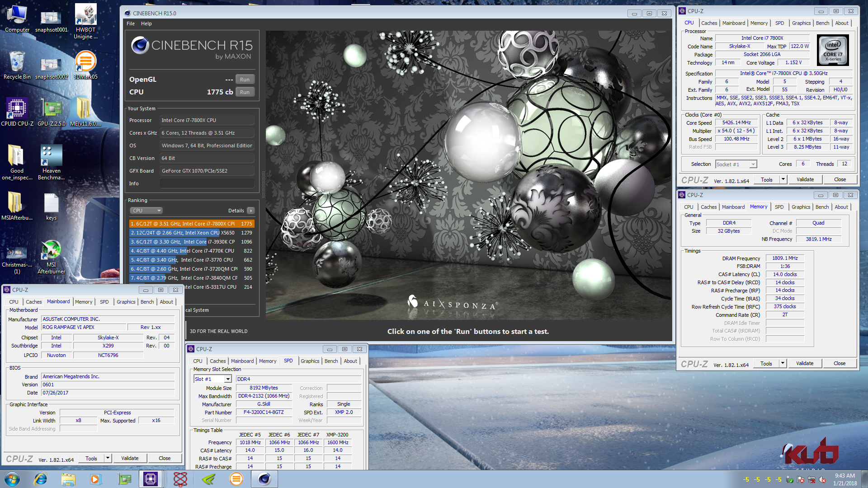Launch the 3DMark05 shortcut

85,65
